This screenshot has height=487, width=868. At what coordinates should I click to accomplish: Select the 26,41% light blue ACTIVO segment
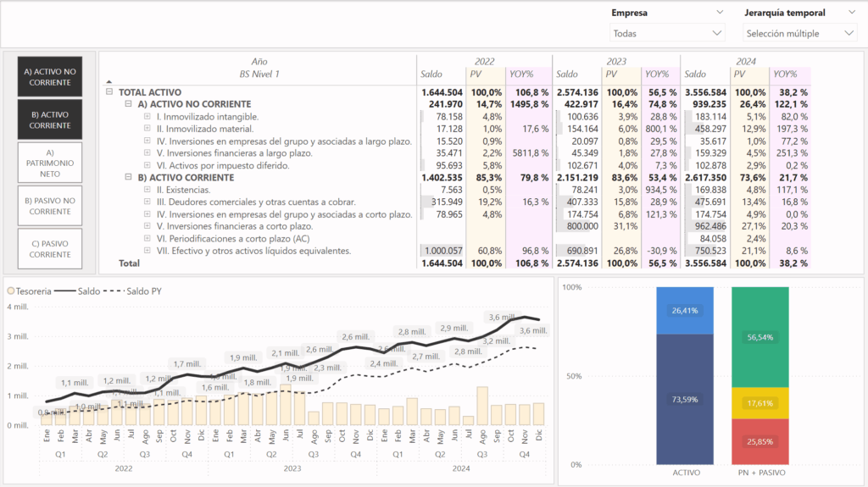point(685,311)
